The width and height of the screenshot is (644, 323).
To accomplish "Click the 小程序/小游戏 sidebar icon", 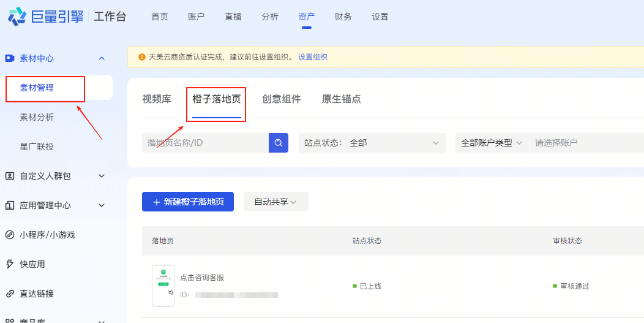I will coord(9,235).
